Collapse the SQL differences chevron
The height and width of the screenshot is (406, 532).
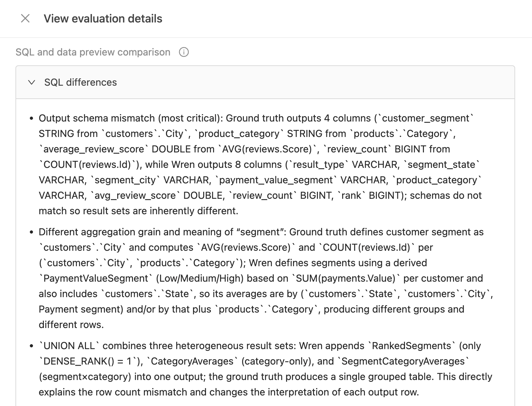coord(32,82)
